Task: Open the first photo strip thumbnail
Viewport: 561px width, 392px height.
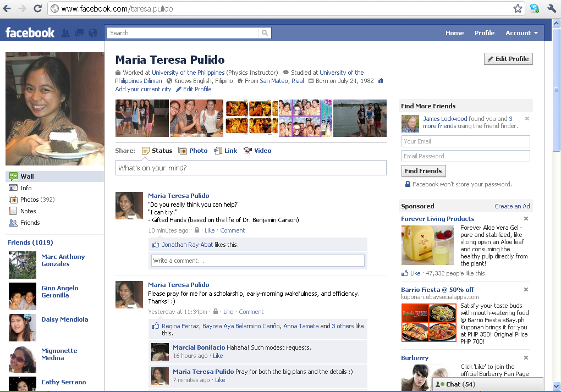Action: point(142,118)
